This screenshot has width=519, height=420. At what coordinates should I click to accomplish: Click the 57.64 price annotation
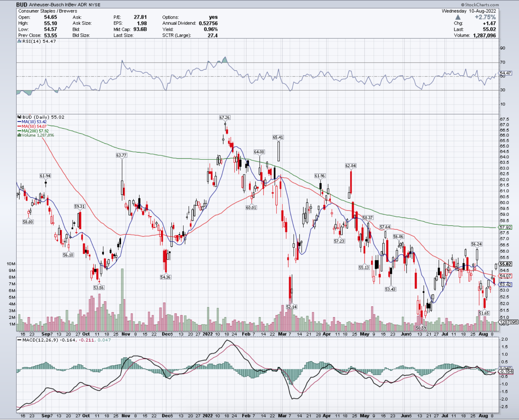(x=385, y=227)
